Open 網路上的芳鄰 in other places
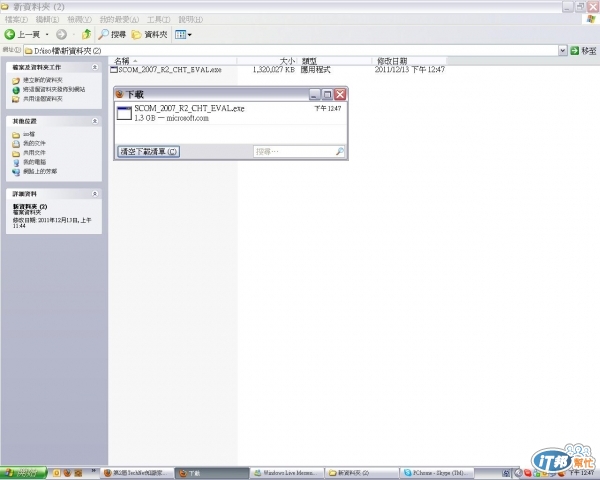This screenshot has width=600, height=480. [40, 171]
